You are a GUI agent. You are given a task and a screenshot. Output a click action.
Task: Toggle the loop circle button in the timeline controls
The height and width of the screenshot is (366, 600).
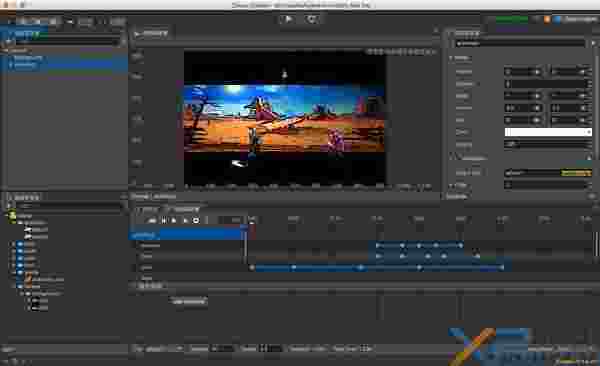(x=196, y=221)
